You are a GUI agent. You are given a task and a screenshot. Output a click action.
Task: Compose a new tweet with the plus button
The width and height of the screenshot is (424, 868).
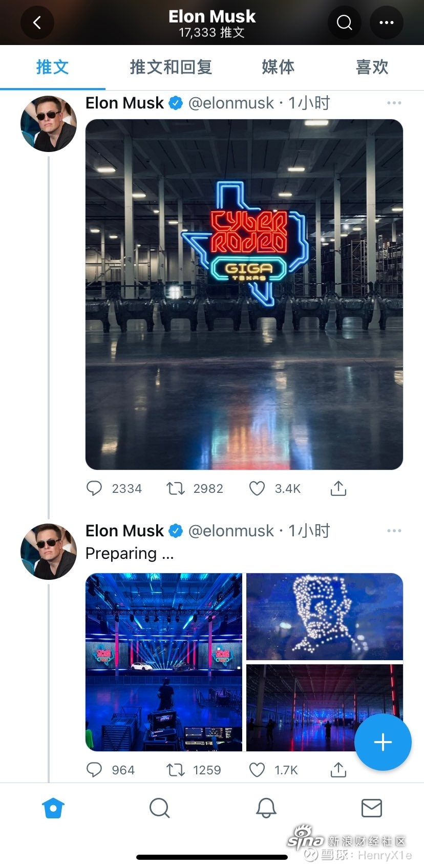[383, 742]
